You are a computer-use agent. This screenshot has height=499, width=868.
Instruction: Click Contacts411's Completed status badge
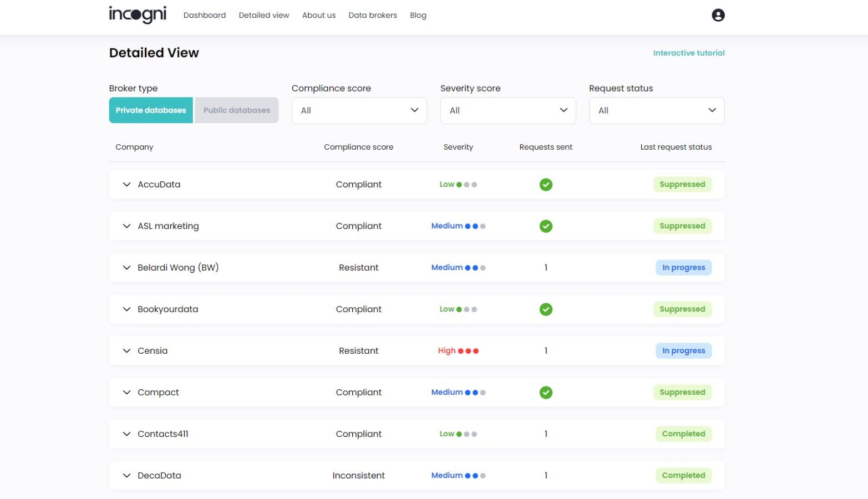(683, 434)
